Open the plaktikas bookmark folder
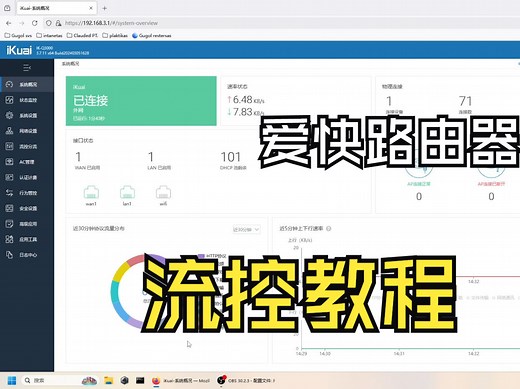This screenshot has height=389, width=520. click(115, 35)
